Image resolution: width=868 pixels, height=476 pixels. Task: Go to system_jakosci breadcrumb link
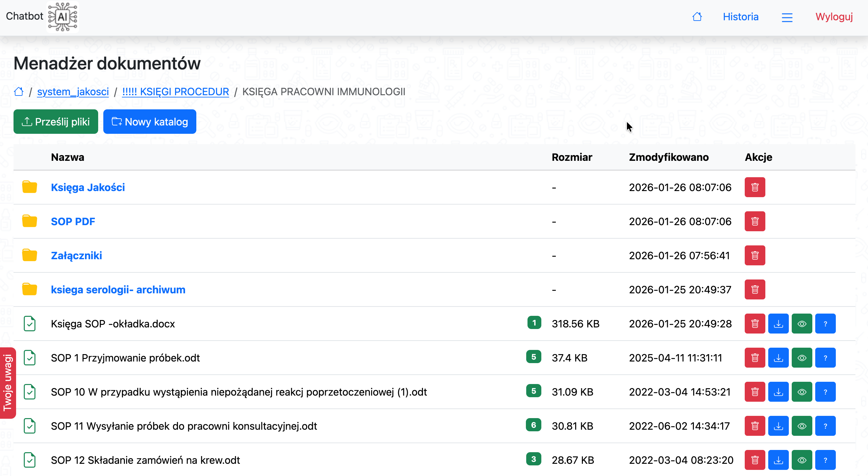(73, 92)
